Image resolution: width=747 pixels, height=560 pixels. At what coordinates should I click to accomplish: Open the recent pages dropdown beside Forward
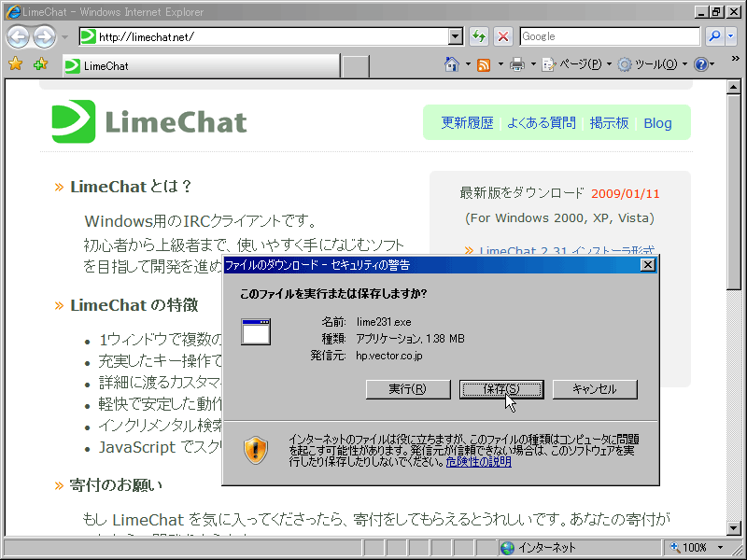pyautogui.click(x=64, y=36)
